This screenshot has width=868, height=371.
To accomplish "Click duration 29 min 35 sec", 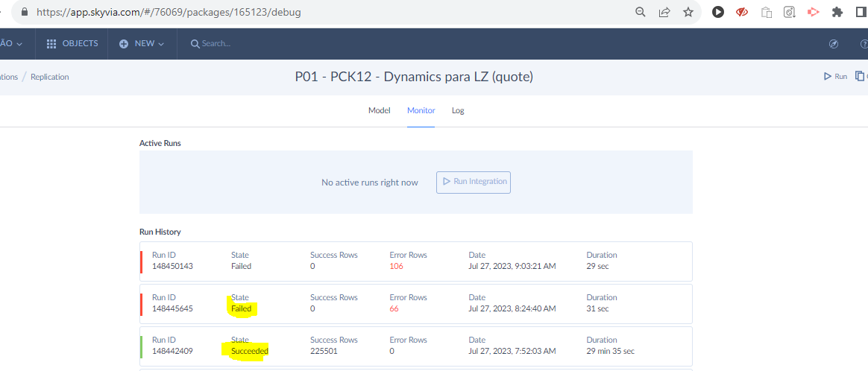I will [x=611, y=351].
